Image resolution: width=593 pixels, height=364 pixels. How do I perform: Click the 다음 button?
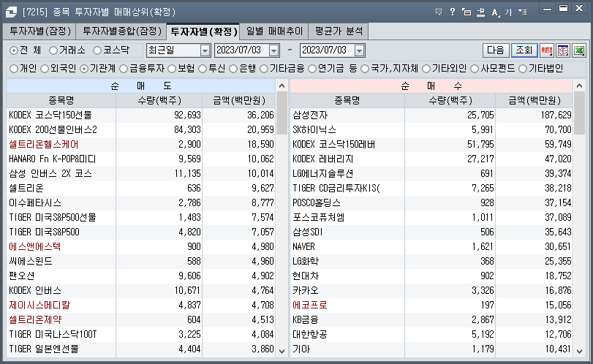(x=496, y=50)
